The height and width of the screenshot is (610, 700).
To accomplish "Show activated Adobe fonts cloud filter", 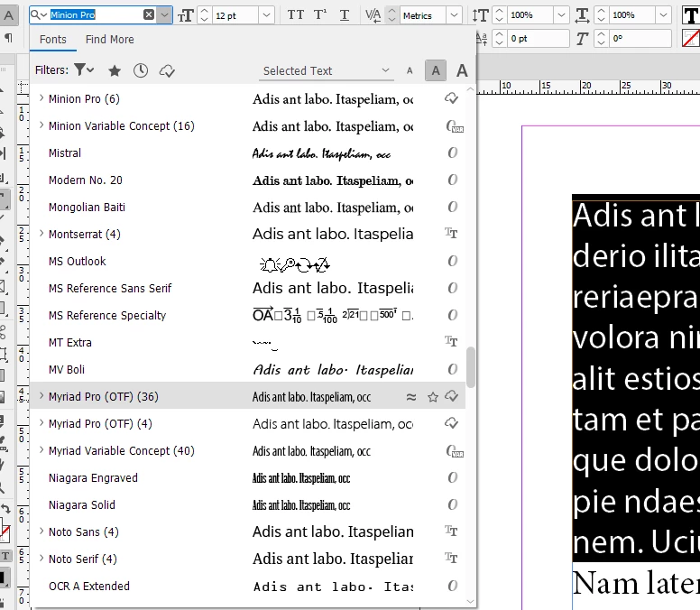I will pyautogui.click(x=167, y=70).
